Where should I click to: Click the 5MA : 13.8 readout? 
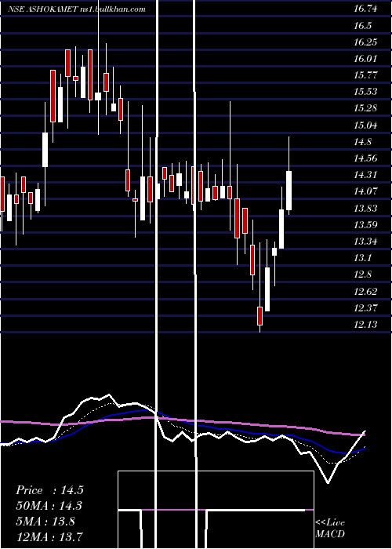(45, 521)
